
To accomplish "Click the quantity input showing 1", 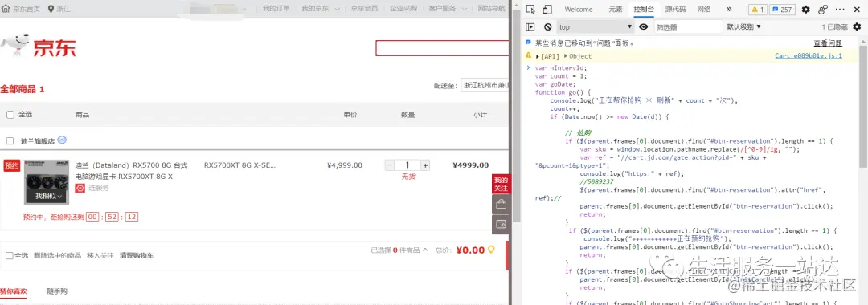I will (x=407, y=165).
